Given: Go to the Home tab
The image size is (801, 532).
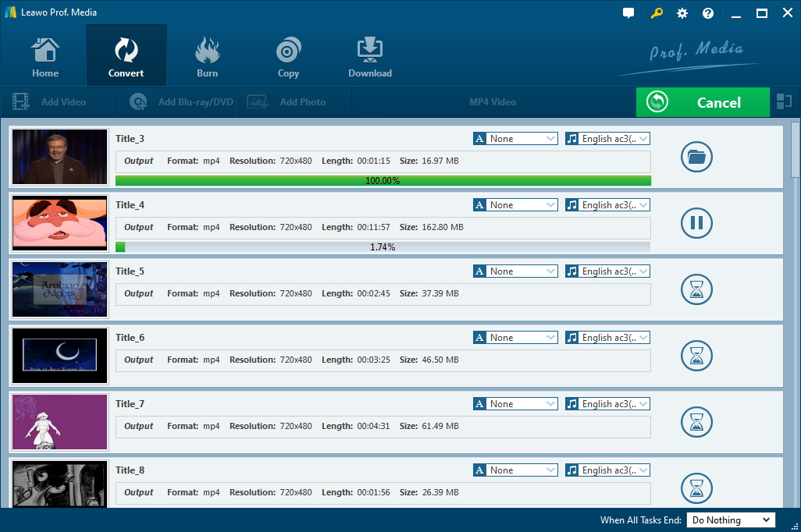Looking at the screenshot, I should click(x=45, y=57).
